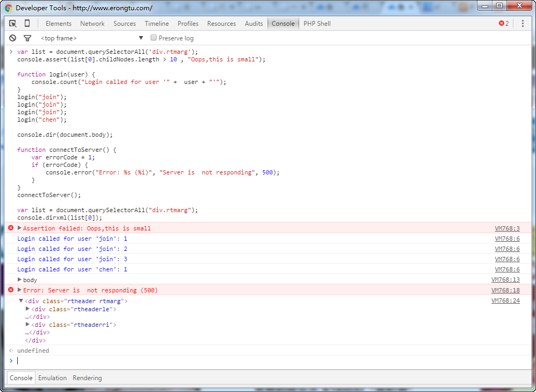Open the top frame context dropdown
Screen dimensions: 536x392
[91, 38]
